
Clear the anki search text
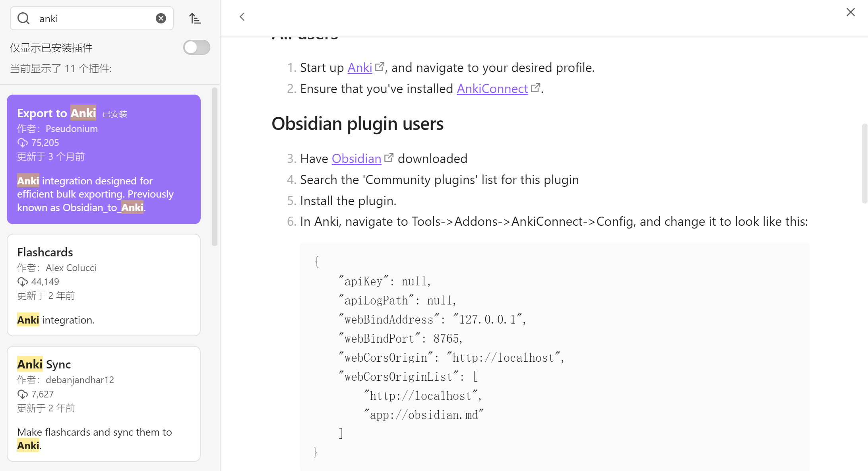pyautogui.click(x=161, y=18)
